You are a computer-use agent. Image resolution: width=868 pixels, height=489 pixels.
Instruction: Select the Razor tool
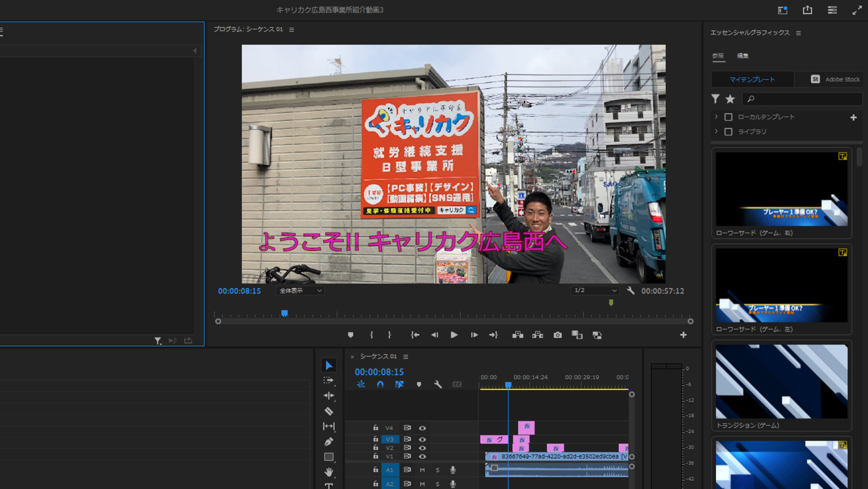(329, 411)
